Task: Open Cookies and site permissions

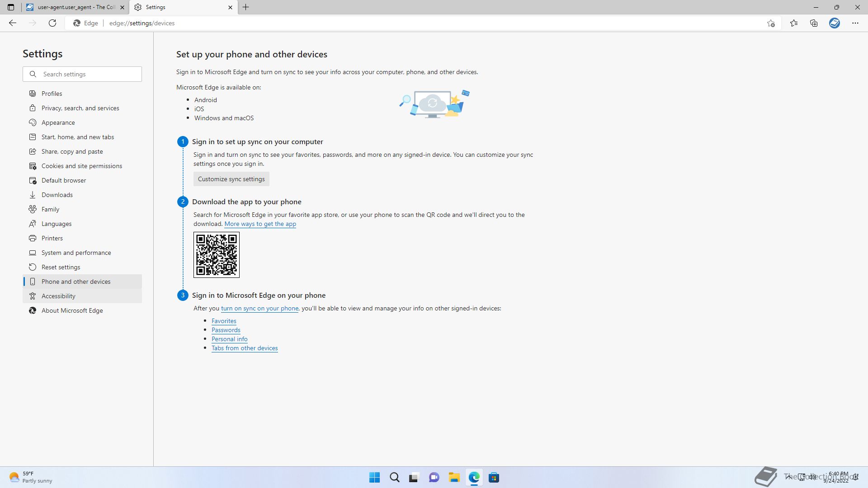Action: (x=82, y=166)
